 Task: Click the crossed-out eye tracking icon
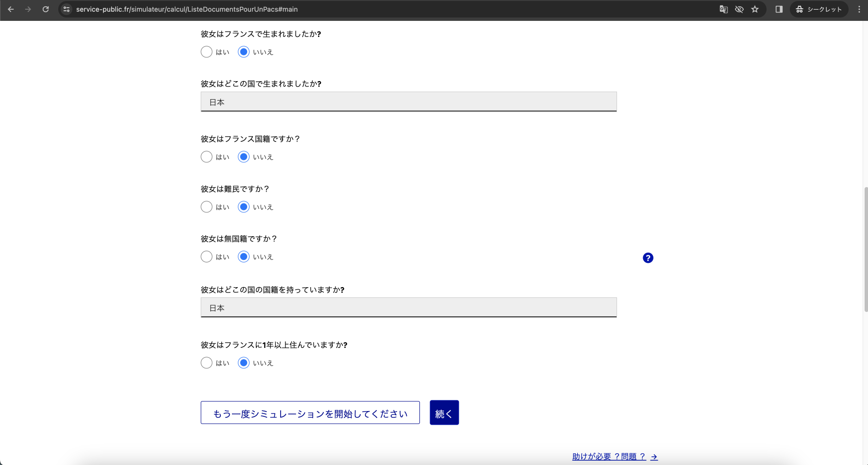739,9
